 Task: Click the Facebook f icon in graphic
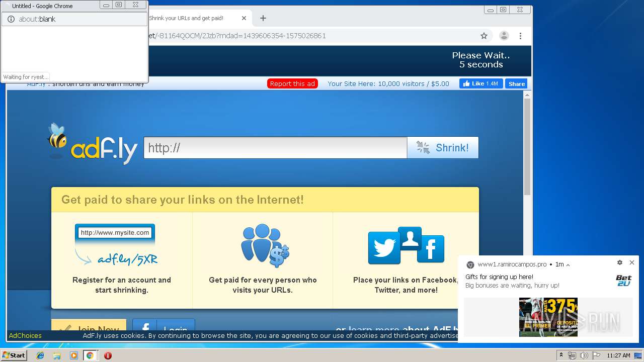431,248
